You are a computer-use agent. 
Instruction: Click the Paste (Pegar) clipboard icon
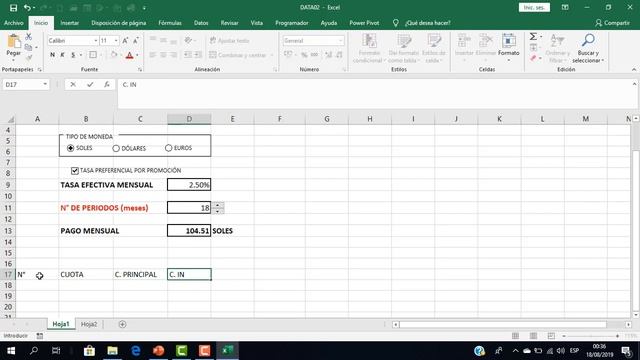(13, 41)
